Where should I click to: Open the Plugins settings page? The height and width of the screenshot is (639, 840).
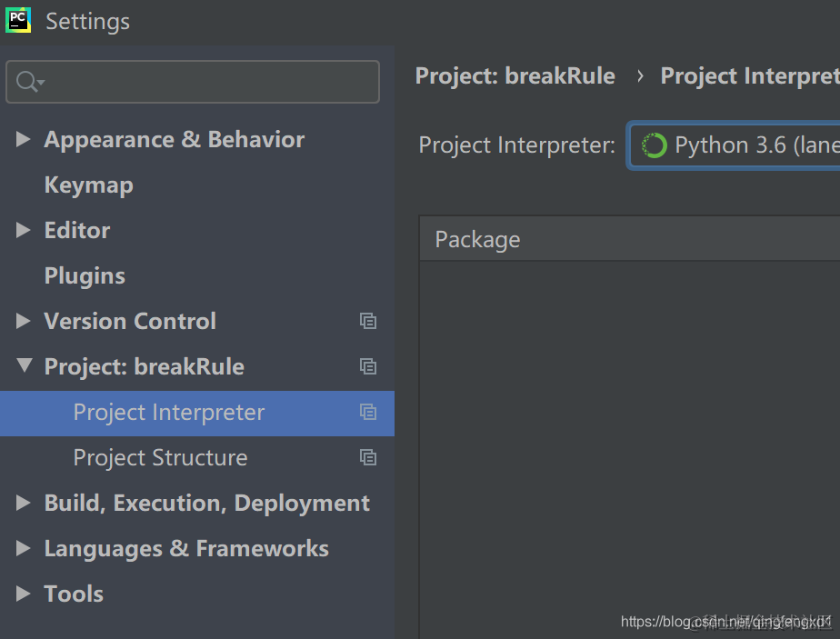(85, 275)
